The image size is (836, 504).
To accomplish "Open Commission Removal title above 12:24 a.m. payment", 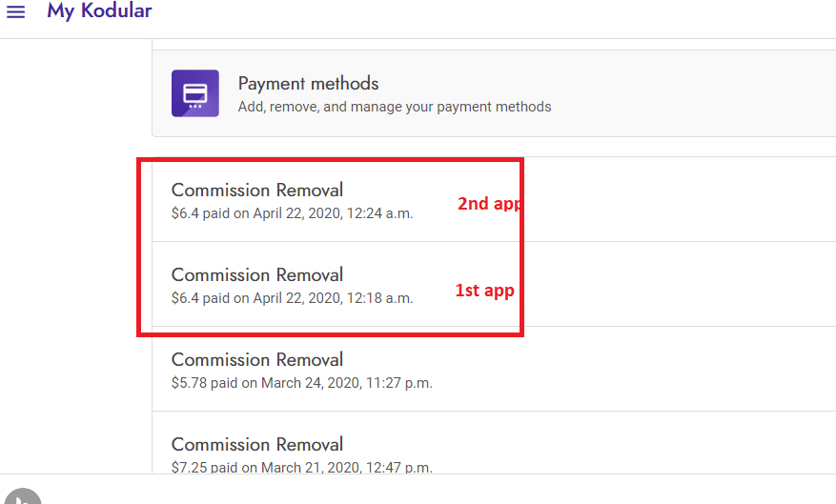I will tap(257, 191).
